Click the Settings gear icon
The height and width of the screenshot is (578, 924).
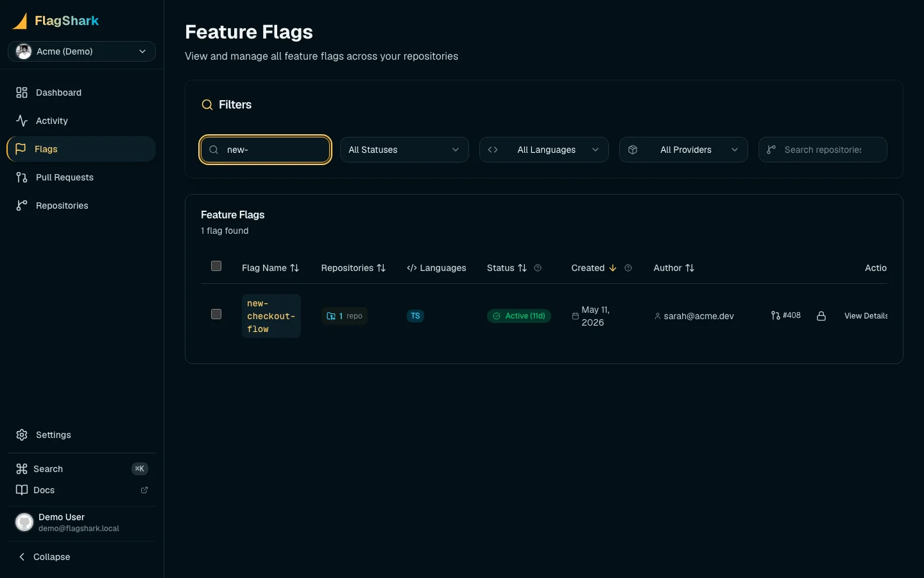pos(22,435)
